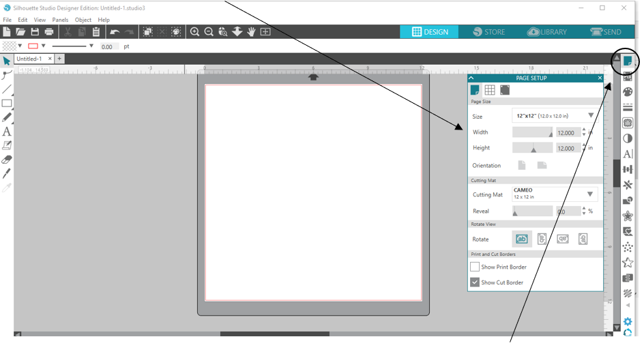Click the horizontal scrollbar thumb
The height and width of the screenshot is (352, 644).
coord(275,334)
